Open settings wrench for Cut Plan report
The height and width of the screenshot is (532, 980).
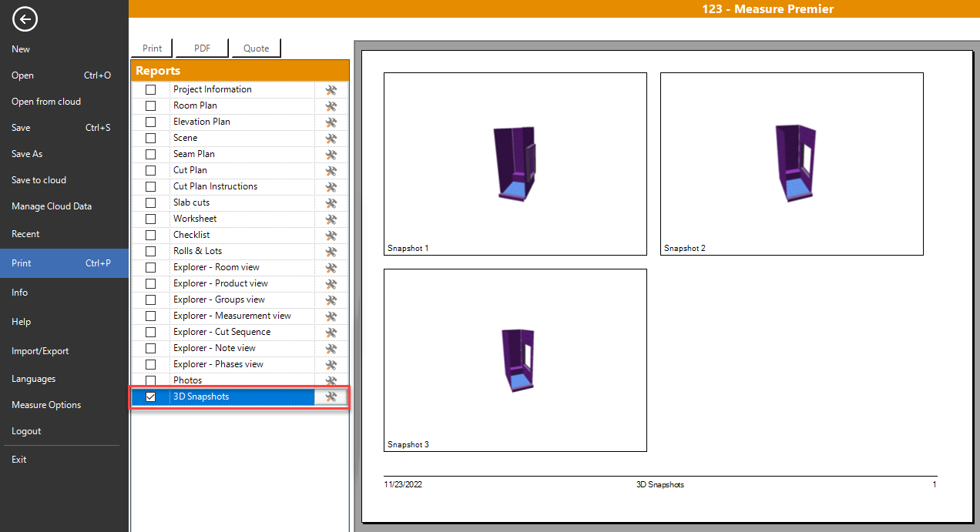(331, 170)
